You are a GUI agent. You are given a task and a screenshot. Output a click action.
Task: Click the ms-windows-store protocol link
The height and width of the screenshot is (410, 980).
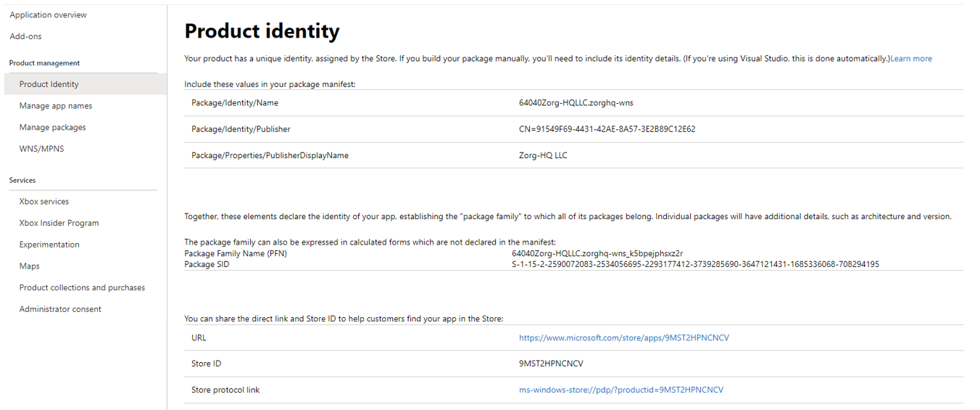[x=621, y=390]
